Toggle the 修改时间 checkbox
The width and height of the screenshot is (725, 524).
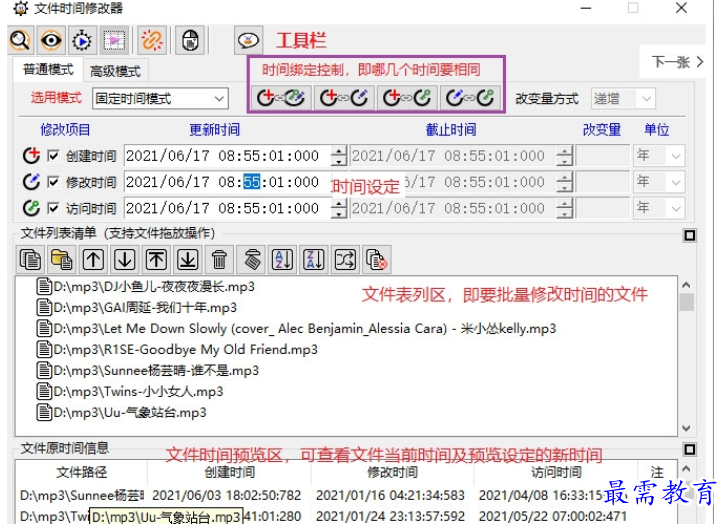(x=54, y=182)
